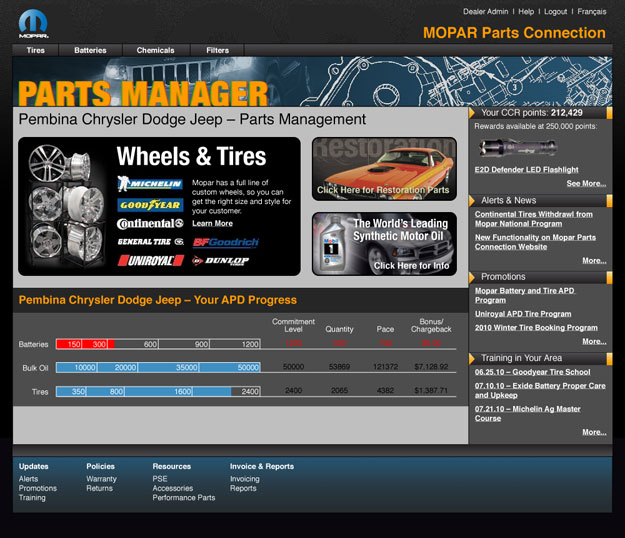
Task: Open 07.21.10 Michelin Ag Master Course
Action: point(527,414)
